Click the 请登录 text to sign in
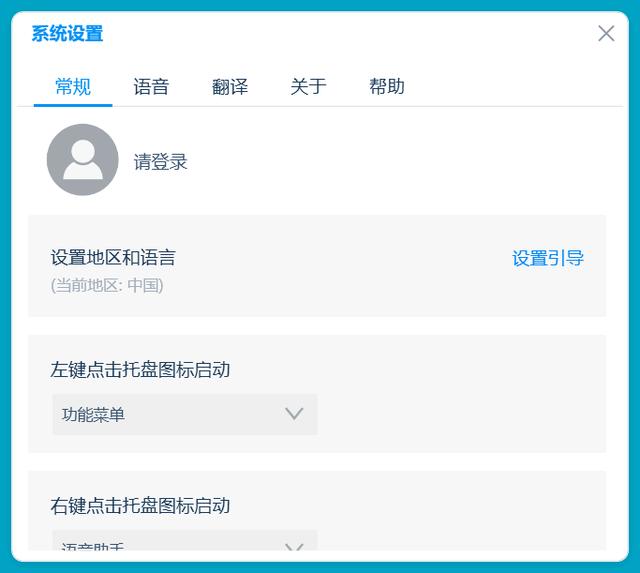 [161, 162]
